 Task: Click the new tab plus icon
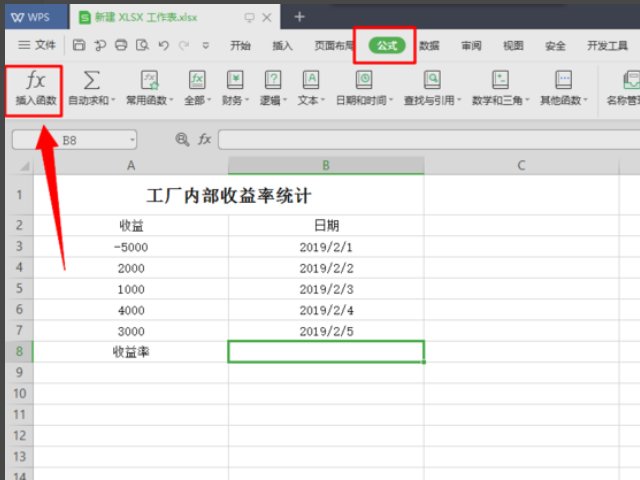[300, 17]
